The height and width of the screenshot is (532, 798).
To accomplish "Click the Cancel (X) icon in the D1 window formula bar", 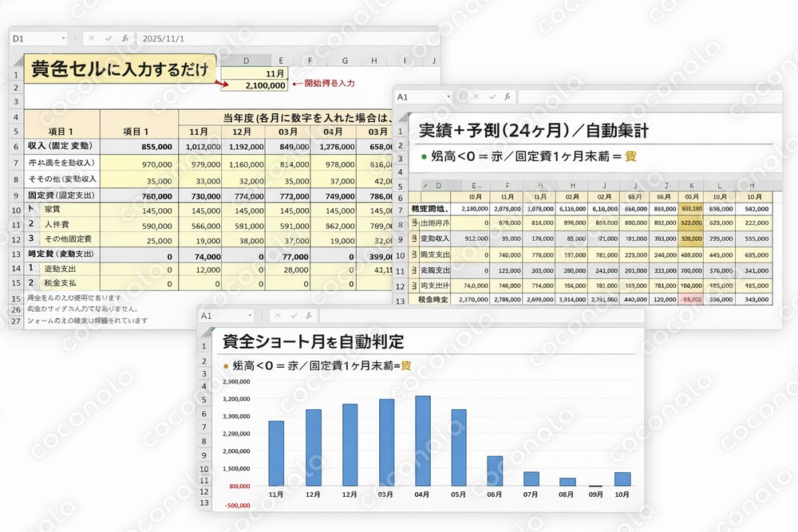I will [92, 38].
